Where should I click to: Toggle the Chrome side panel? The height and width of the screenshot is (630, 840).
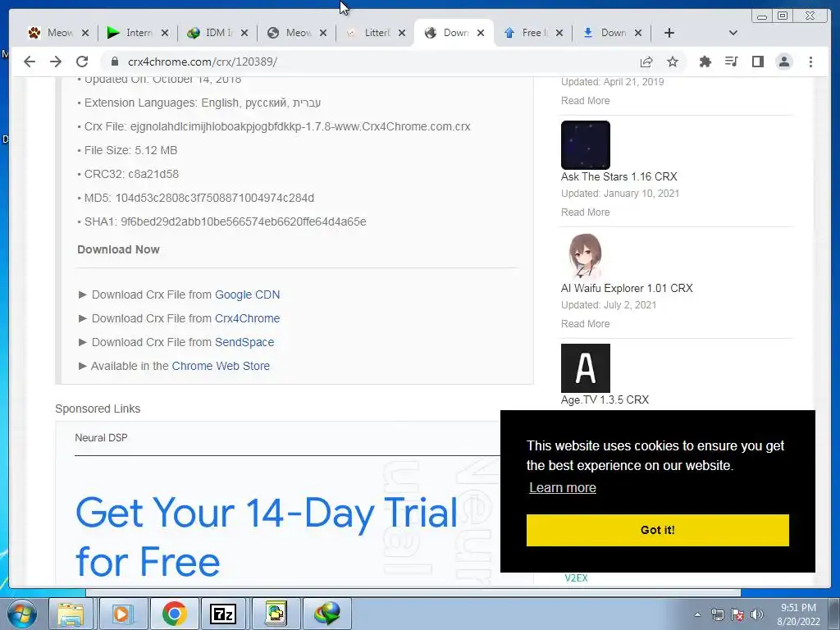pos(757,62)
